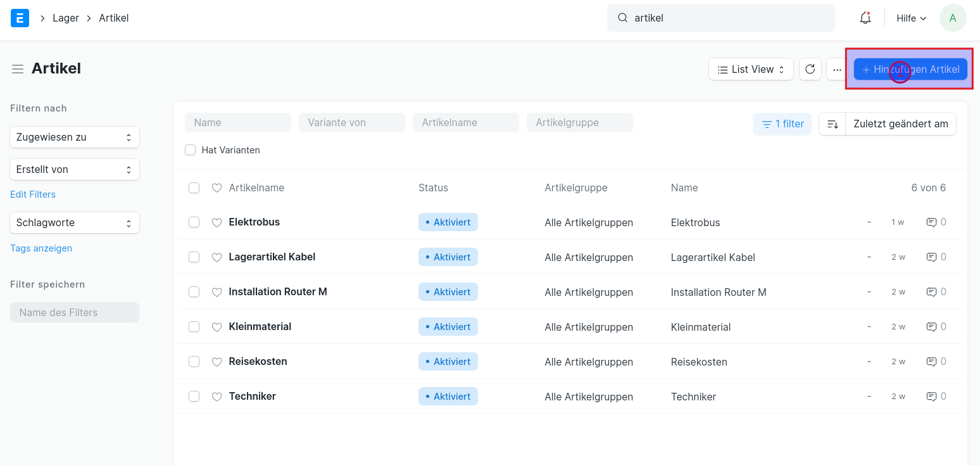Like all items via header heart icon
Screen dimensions: 980x465
point(217,188)
